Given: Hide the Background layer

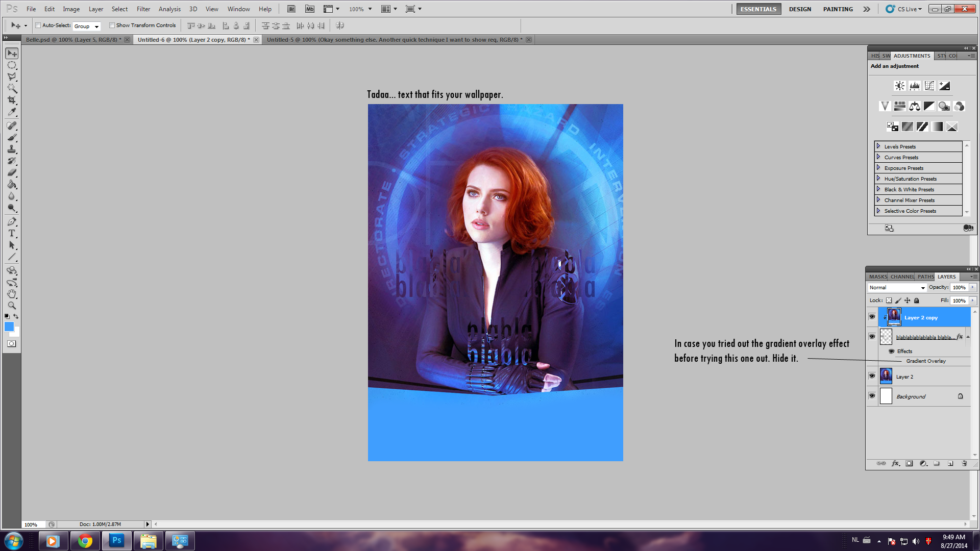Looking at the screenshot, I should coord(872,396).
